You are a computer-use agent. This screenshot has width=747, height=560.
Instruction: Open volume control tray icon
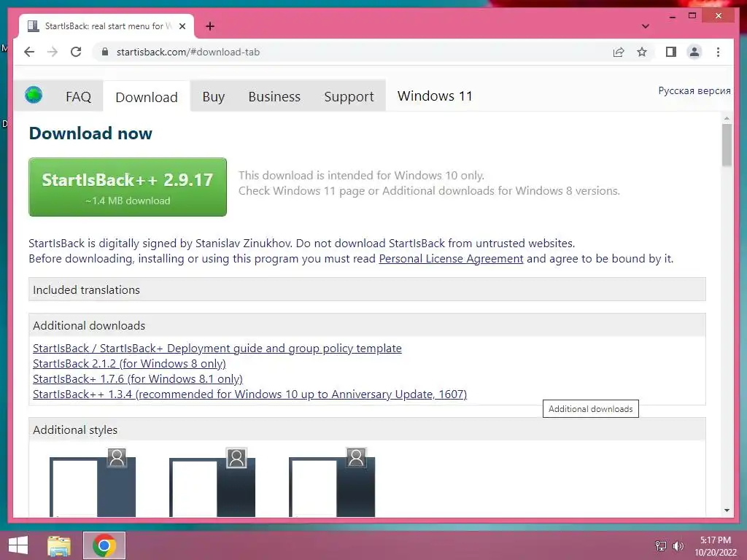click(678, 545)
